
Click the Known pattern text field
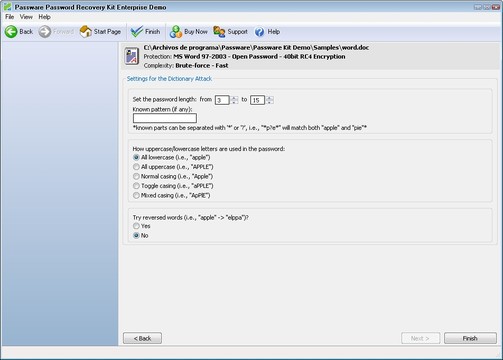coord(165,118)
